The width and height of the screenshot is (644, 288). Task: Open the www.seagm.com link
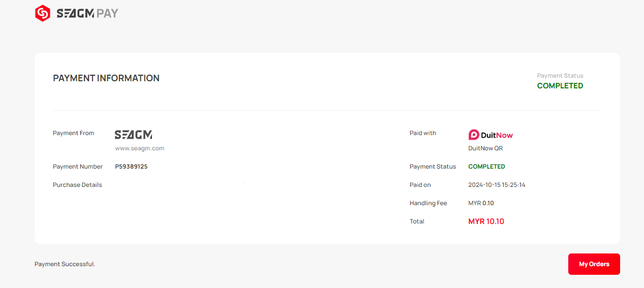coord(140,148)
